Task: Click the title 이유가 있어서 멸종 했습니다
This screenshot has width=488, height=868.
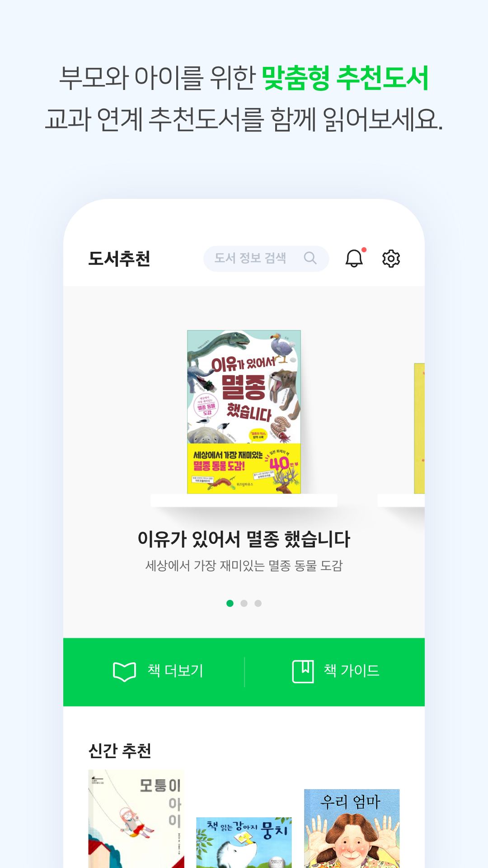Action: click(x=244, y=539)
